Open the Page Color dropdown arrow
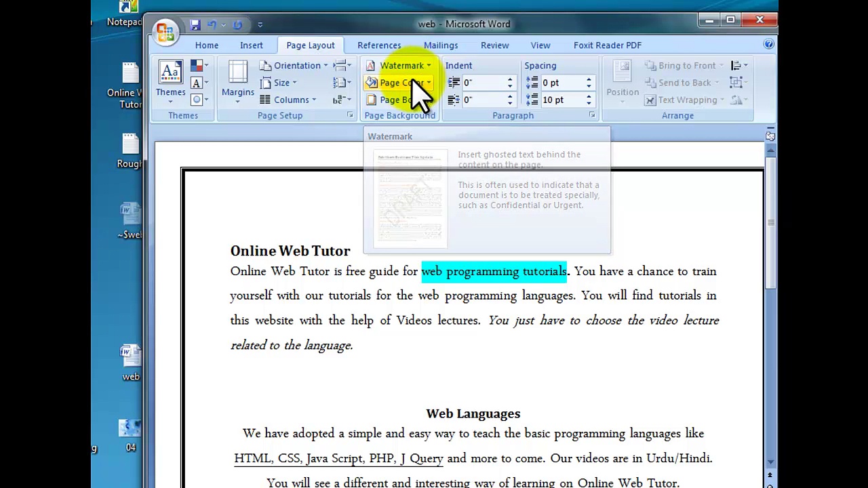This screenshot has width=868, height=488. click(x=429, y=83)
